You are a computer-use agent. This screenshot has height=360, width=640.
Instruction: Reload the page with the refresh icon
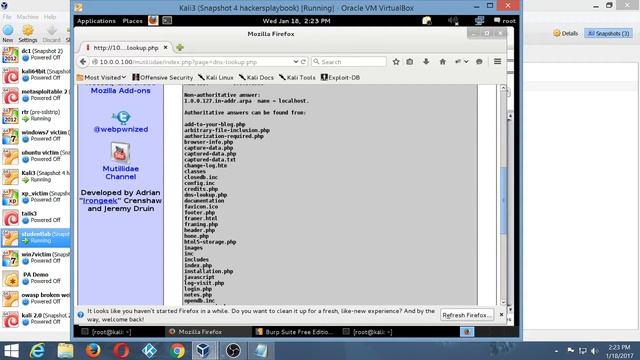[303, 62]
